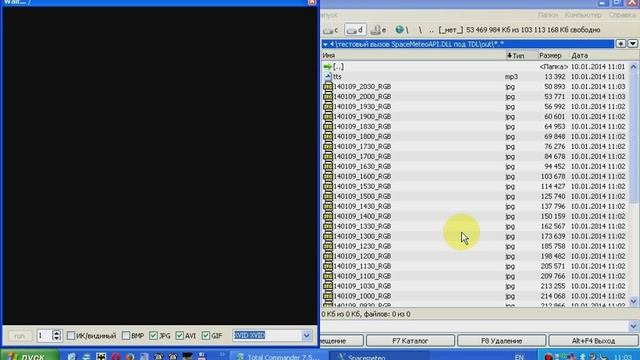Viewport: 640px width, 360px height.
Task: Uncheck the AVI output checkbox
Action: tap(180, 336)
